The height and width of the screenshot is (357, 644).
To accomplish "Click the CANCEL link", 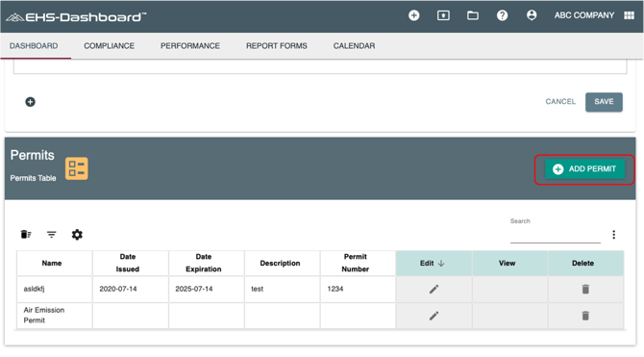I will (x=560, y=102).
